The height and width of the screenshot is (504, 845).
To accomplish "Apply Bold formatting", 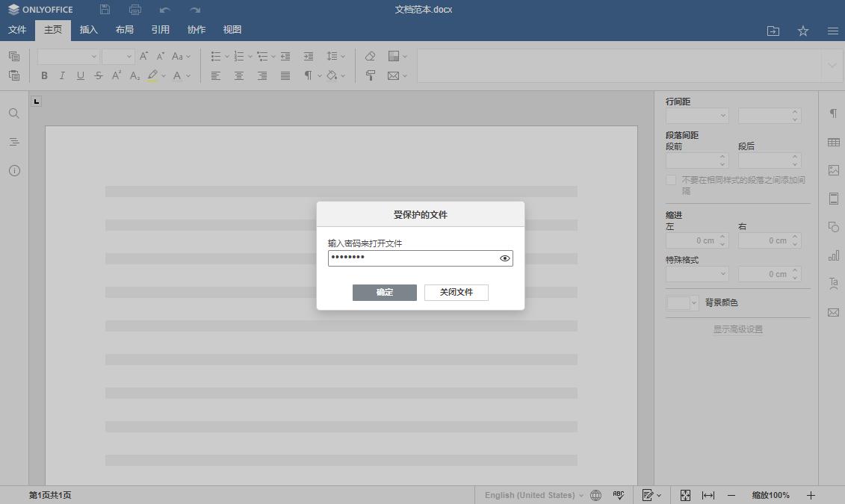I will (x=44, y=76).
